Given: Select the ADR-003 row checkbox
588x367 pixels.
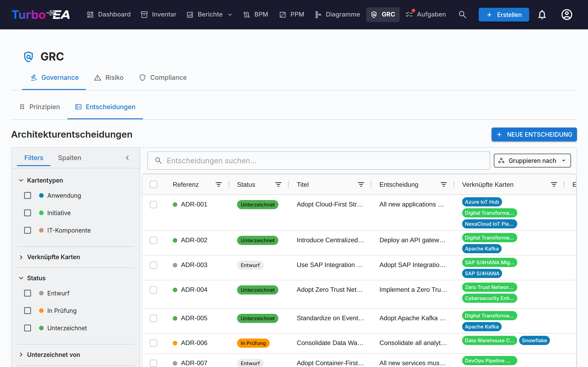Looking at the screenshot, I should click(x=153, y=265).
